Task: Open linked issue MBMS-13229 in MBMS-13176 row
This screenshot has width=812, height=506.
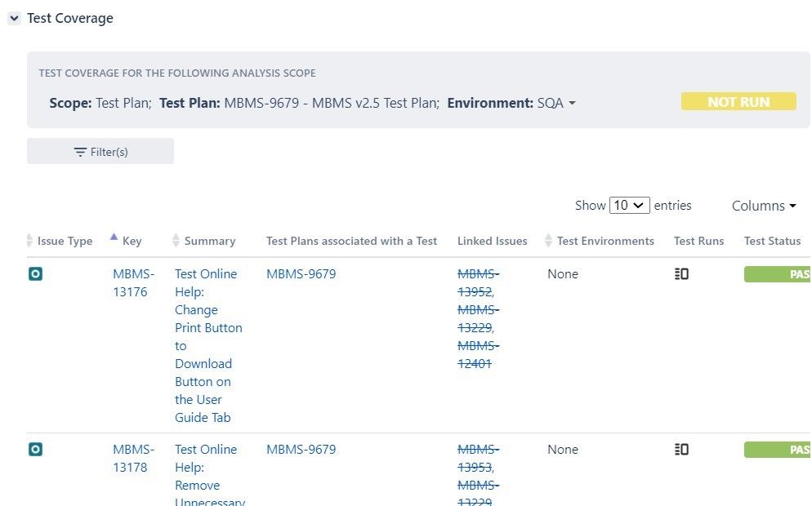Action: (477, 319)
